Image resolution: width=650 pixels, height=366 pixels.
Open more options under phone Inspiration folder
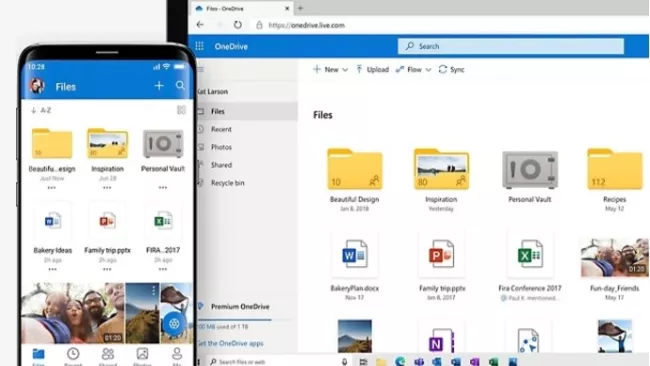pyautogui.click(x=107, y=188)
